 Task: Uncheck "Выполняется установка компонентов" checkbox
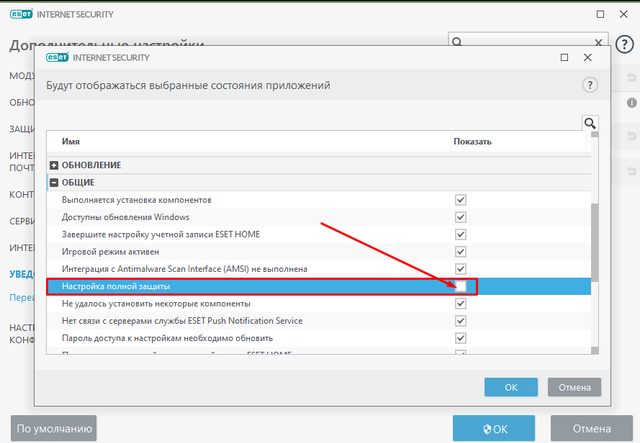coord(460,200)
